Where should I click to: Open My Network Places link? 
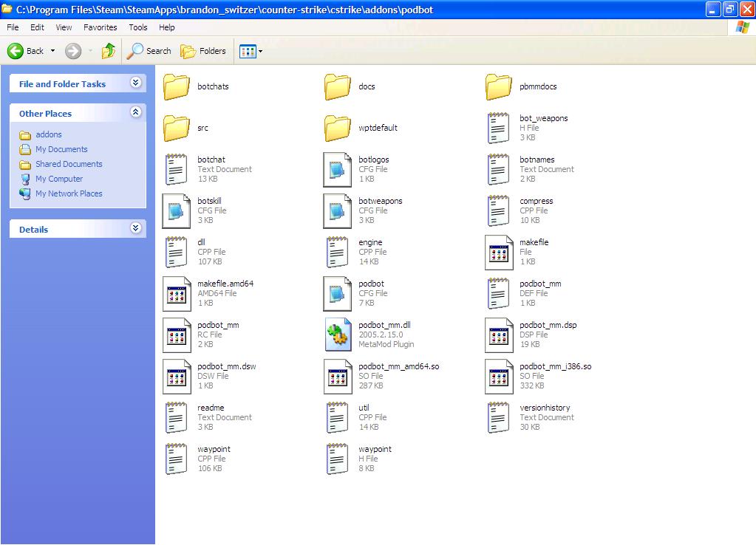pos(69,193)
